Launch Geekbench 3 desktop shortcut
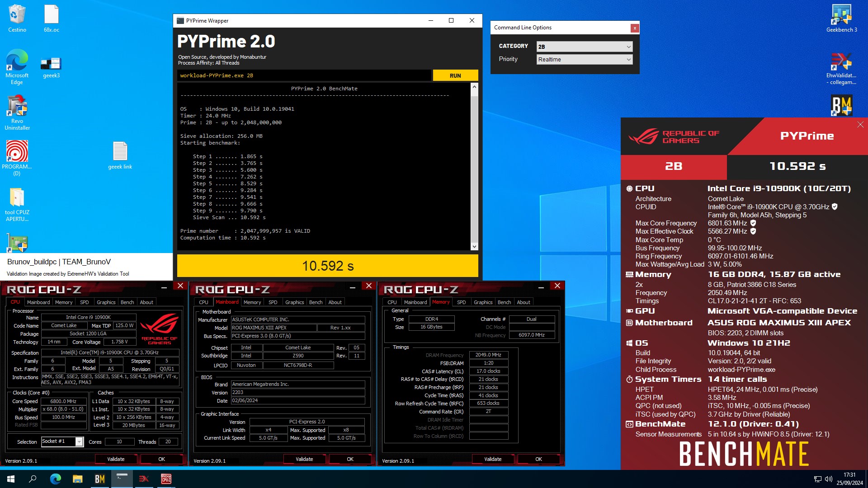The height and width of the screenshot is (488, 868). click(841, 18)
